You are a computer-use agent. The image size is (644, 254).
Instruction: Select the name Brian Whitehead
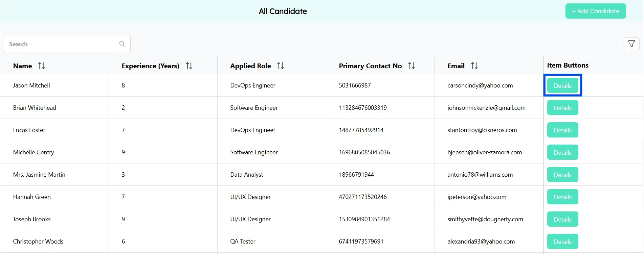coord(35,108)
